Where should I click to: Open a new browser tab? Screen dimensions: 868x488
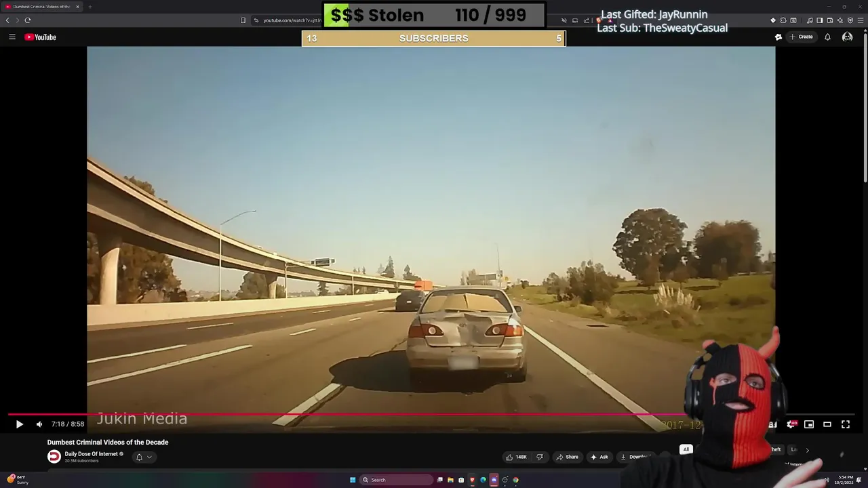(90, 7)
